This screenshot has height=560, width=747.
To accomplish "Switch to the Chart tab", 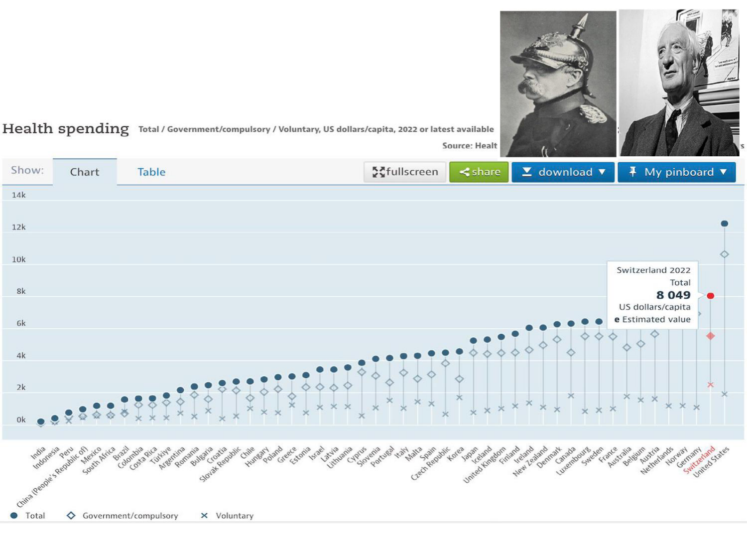I will click(x=85, y=172).
